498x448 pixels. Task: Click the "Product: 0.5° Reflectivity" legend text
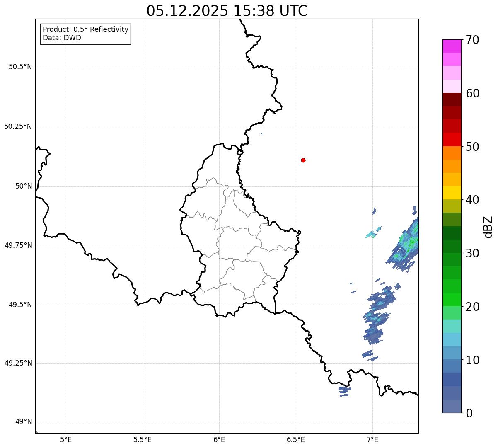click(85, 30)
